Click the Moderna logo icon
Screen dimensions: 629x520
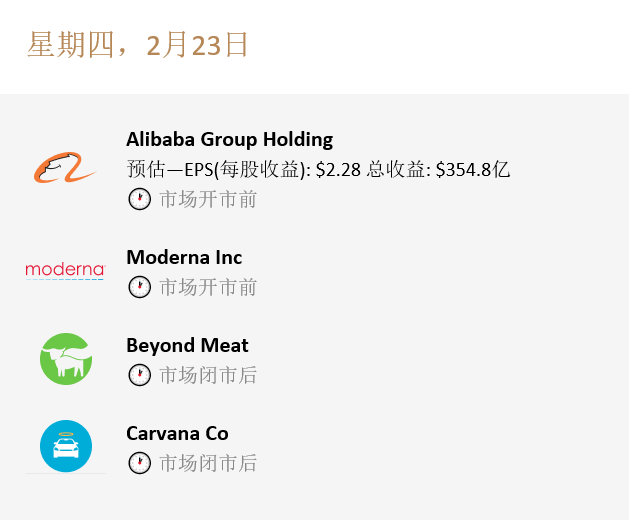[x=65, y=270]
